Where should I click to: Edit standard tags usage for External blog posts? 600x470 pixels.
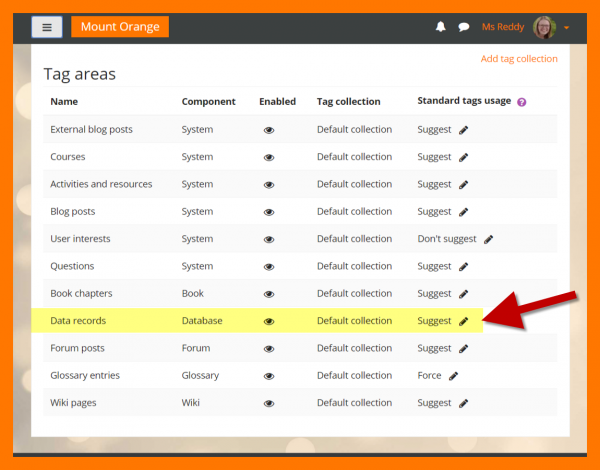tap(463, 130)
